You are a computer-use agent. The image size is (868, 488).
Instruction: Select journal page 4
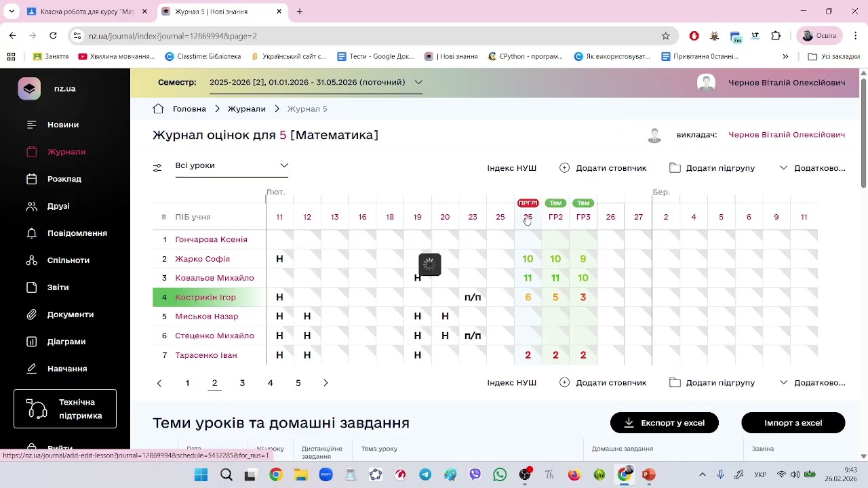tap(270, 383)
